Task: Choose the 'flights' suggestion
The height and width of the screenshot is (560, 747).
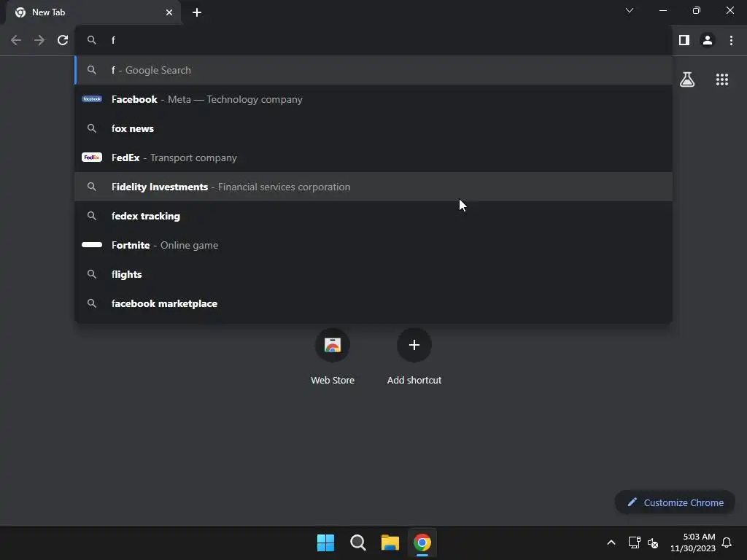Action: pyautogui.click(x=373, y=274)
